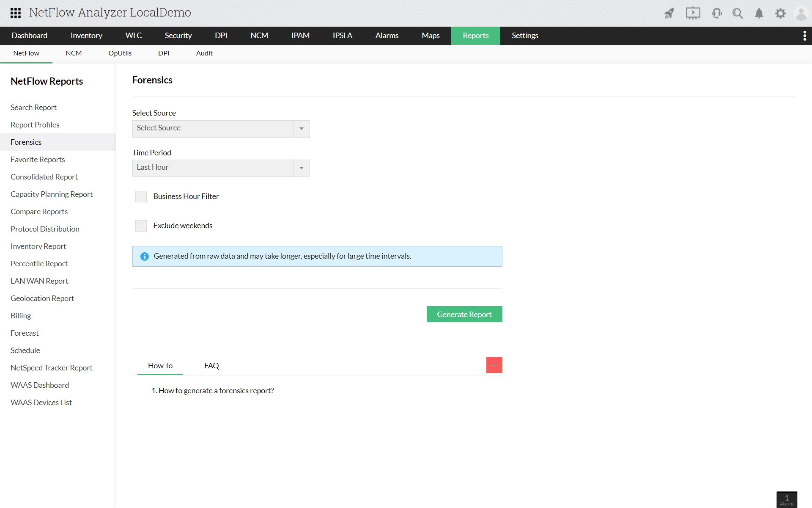Open the Alarms menu in the top navigation
812x508 pixels.
point(387,36)
